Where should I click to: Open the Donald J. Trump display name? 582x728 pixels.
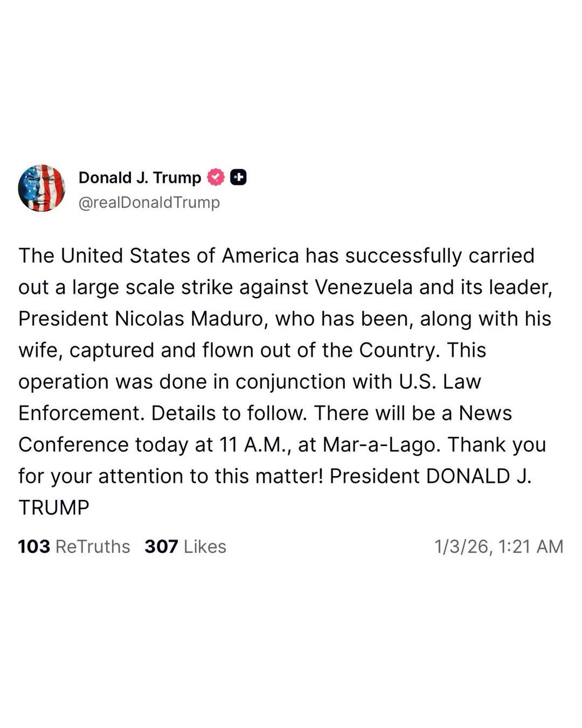[x=140, y=177]
